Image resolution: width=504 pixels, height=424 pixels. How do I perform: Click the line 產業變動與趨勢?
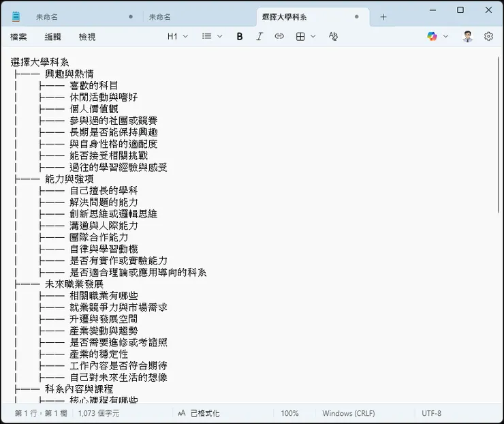tap(104, 331)
